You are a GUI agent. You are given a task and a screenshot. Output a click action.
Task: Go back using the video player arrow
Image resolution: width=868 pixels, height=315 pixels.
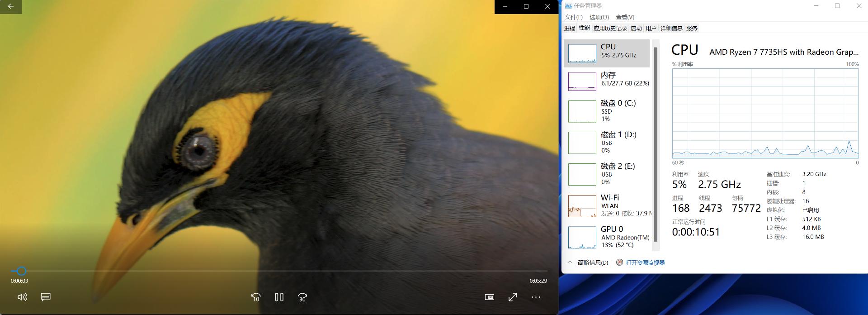coord(11,7)
